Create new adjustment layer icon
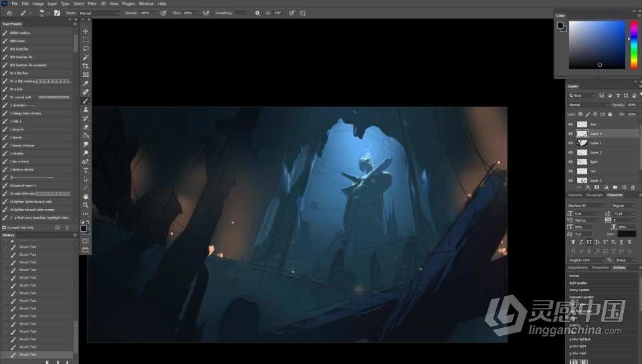The width and height of the screenshot is (642, 364). 606,187
